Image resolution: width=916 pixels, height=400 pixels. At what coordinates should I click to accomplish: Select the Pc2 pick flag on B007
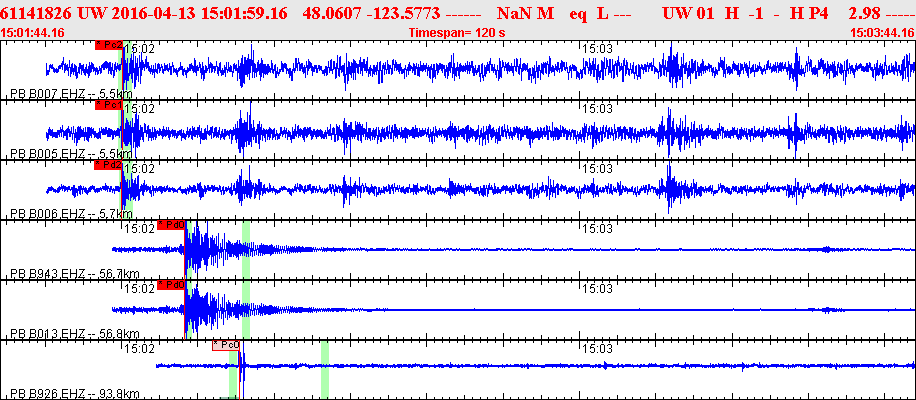[109, 45]
